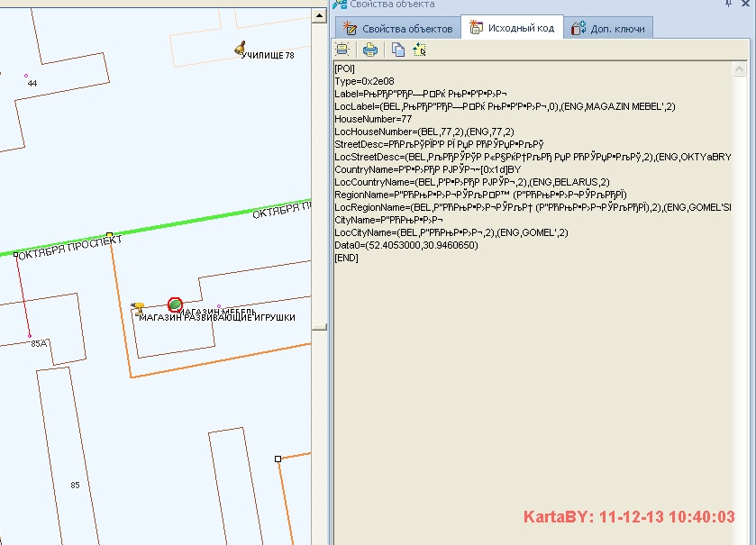
Task: Click the red-circled green POI marker
Action: click(x=175, y=305)
